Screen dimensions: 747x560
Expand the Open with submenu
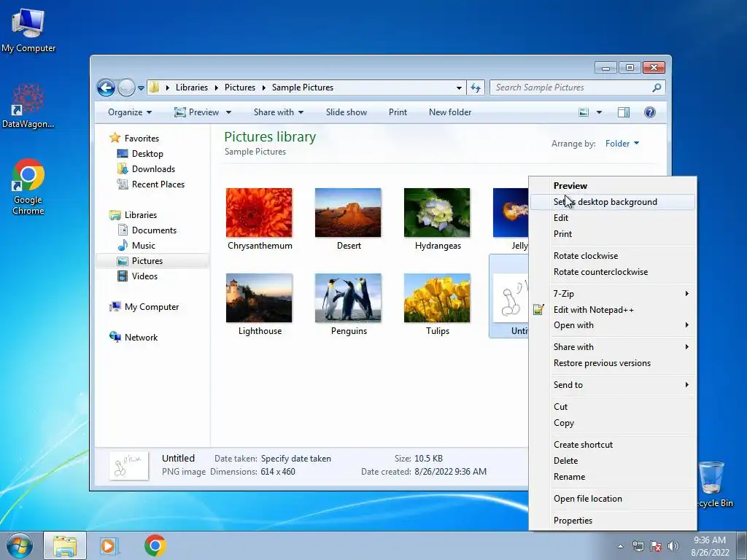coord(613,325)
